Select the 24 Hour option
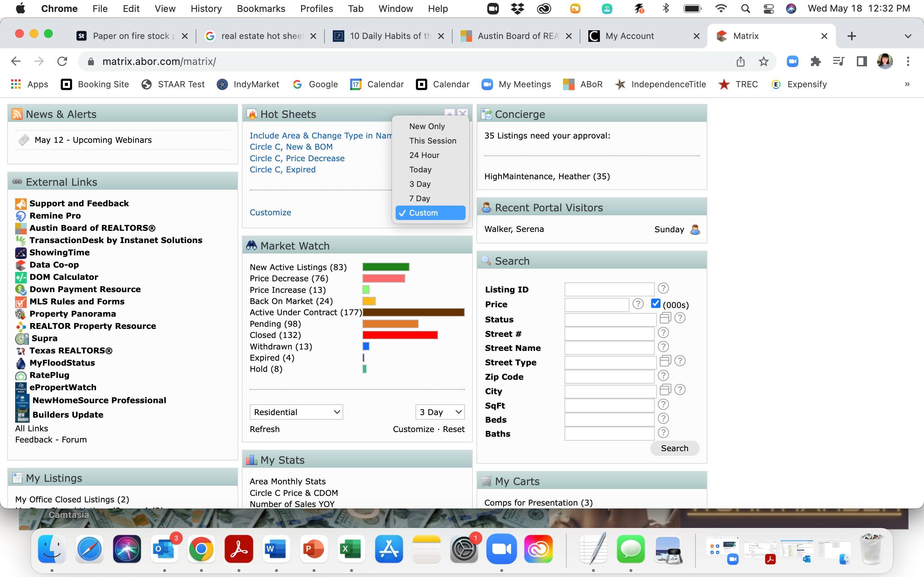Viewport: 924px width, 577px height. point(424,155)
